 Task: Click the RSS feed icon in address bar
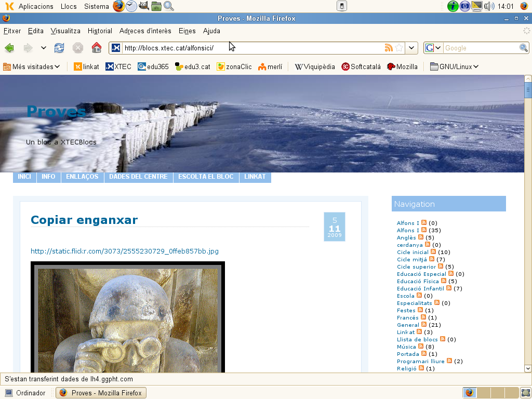click(389, 48)
